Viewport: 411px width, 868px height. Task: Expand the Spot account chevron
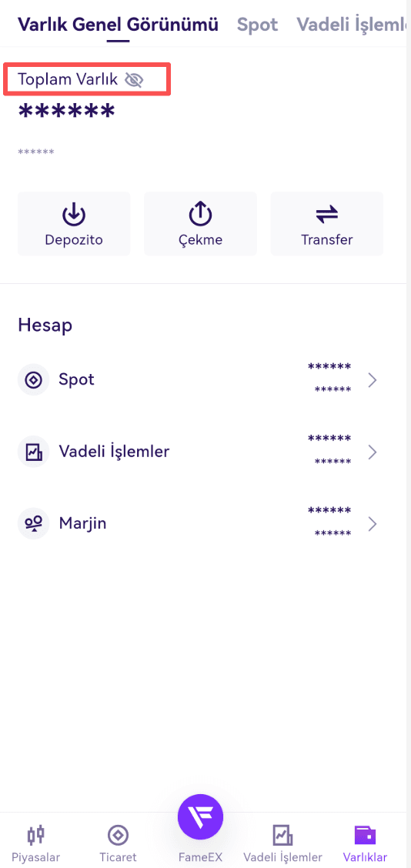click(373, 380)
